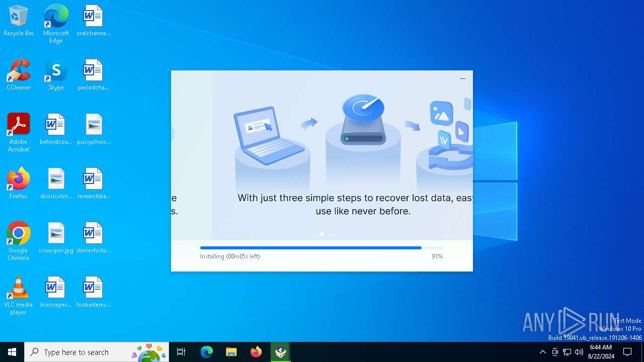644x362 pixels.
Task: Open Google Chrome desktop shortcut
Action: (x=18, y=241)
